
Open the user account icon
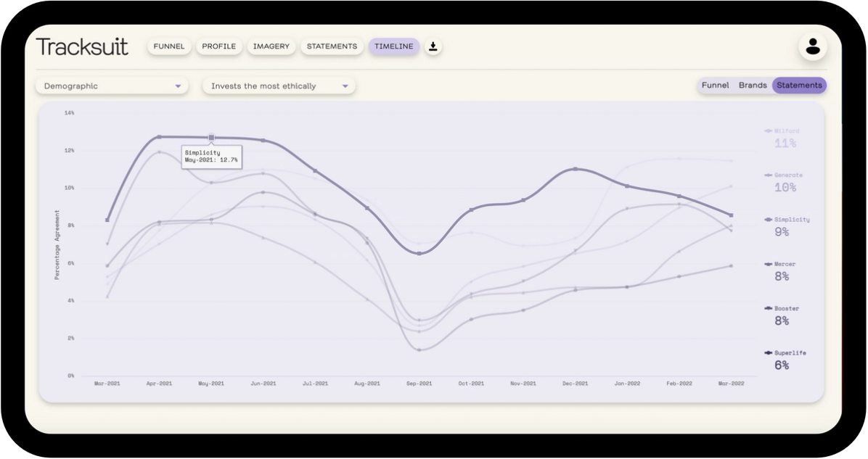click(x=812, y=46)
